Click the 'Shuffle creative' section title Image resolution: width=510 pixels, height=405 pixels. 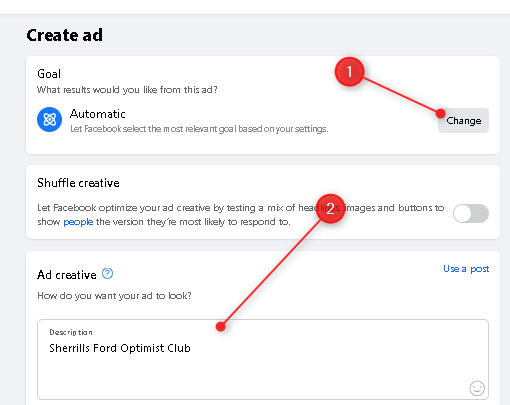(x=78, y=183)
